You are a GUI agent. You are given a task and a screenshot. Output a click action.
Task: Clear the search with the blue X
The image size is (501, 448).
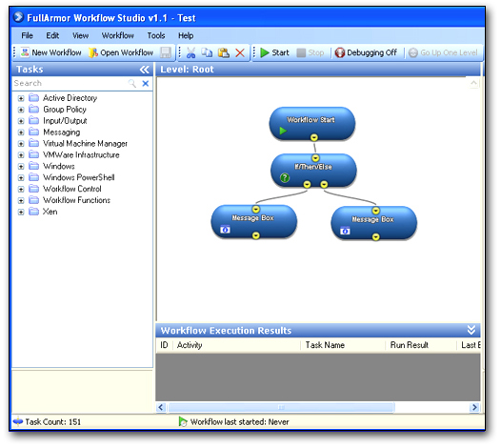146,84
